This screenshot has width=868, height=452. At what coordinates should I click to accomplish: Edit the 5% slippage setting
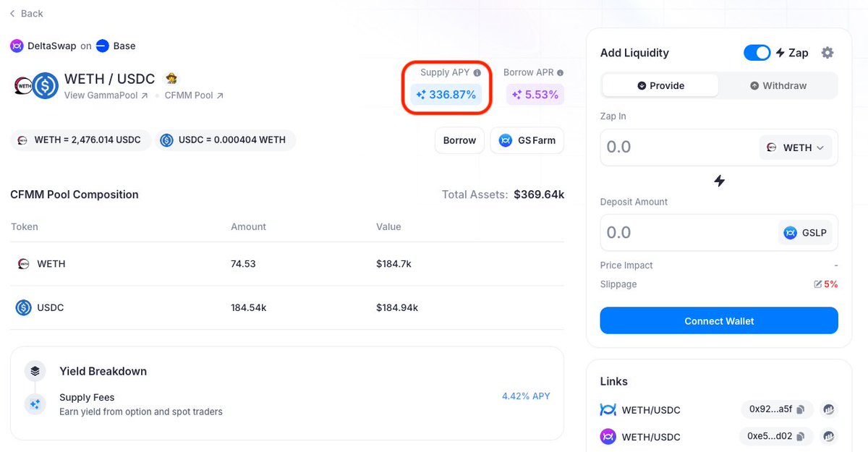click(826, 284)
